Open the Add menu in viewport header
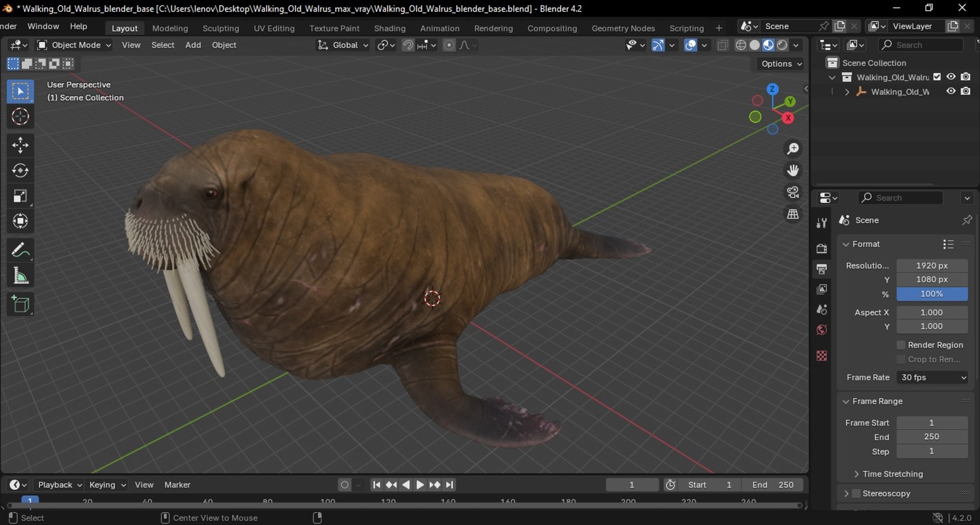Viewport: 980px width, 525px height. click(x=193, y=45)
